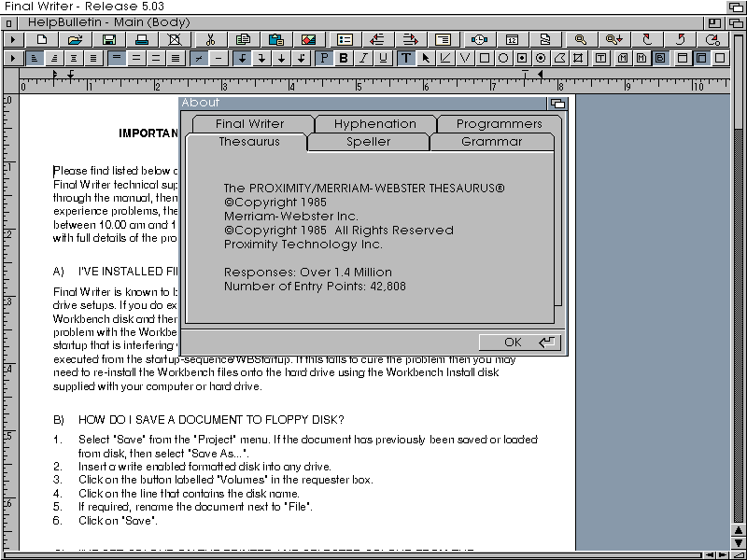
Task: Cut selection with the scissors icon
Action: (x=209, y=39)
